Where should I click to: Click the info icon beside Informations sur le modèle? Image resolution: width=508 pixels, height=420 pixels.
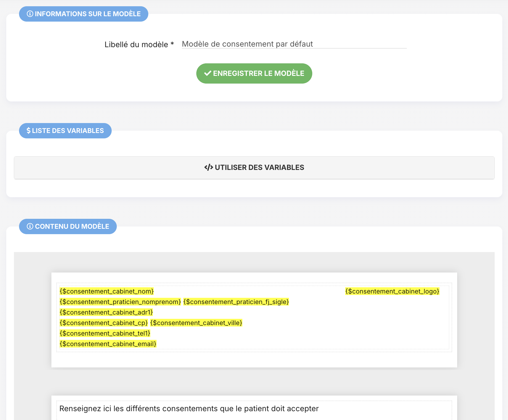30,14
